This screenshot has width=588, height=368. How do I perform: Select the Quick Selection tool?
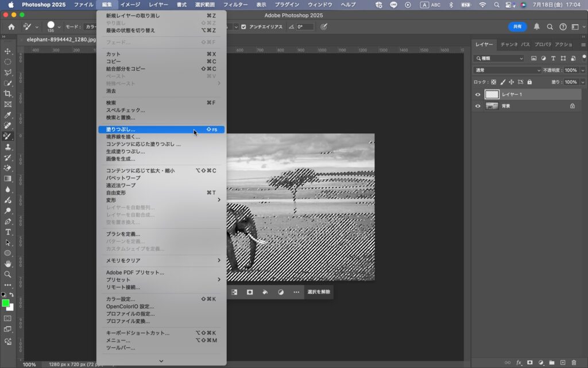tap(7, 83)
